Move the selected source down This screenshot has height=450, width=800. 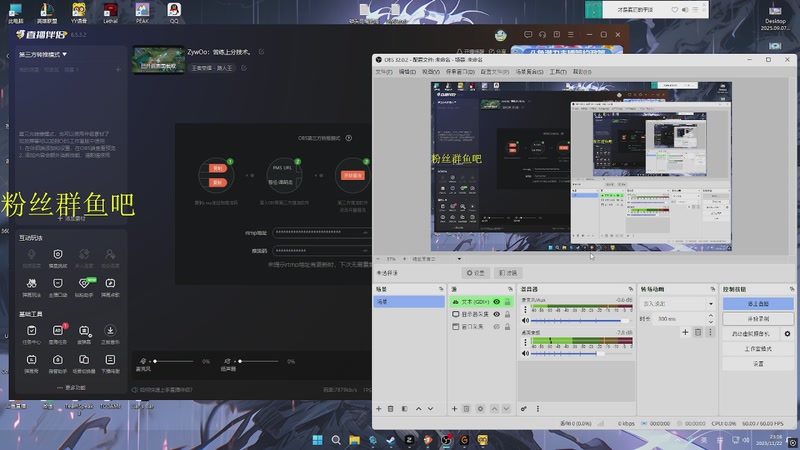506,409
